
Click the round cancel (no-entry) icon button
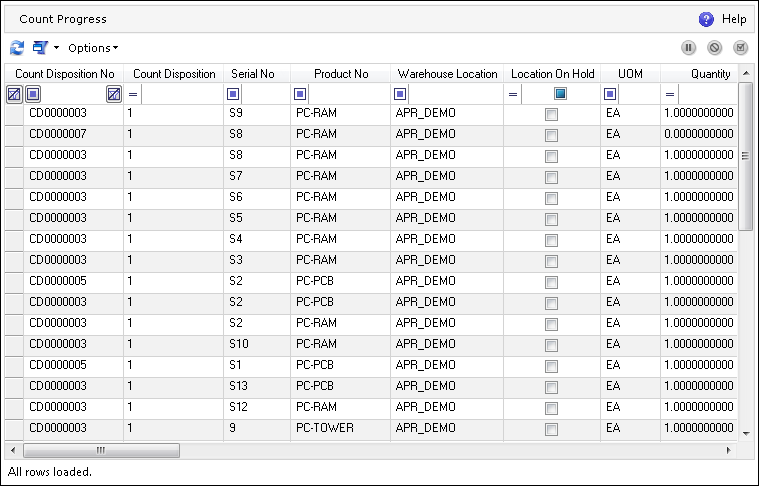pyautogui.click(x=714, y=48)
